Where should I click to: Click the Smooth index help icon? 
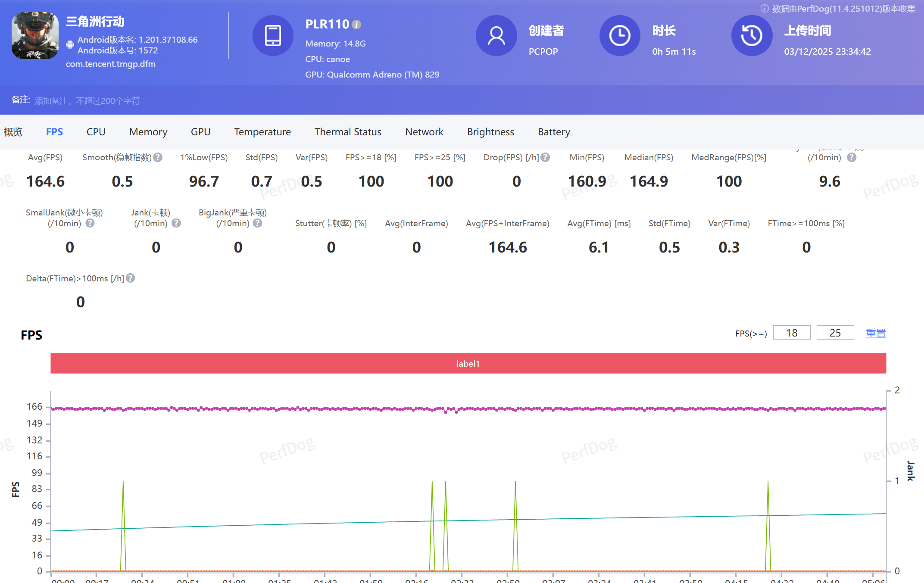pos(158,157)
